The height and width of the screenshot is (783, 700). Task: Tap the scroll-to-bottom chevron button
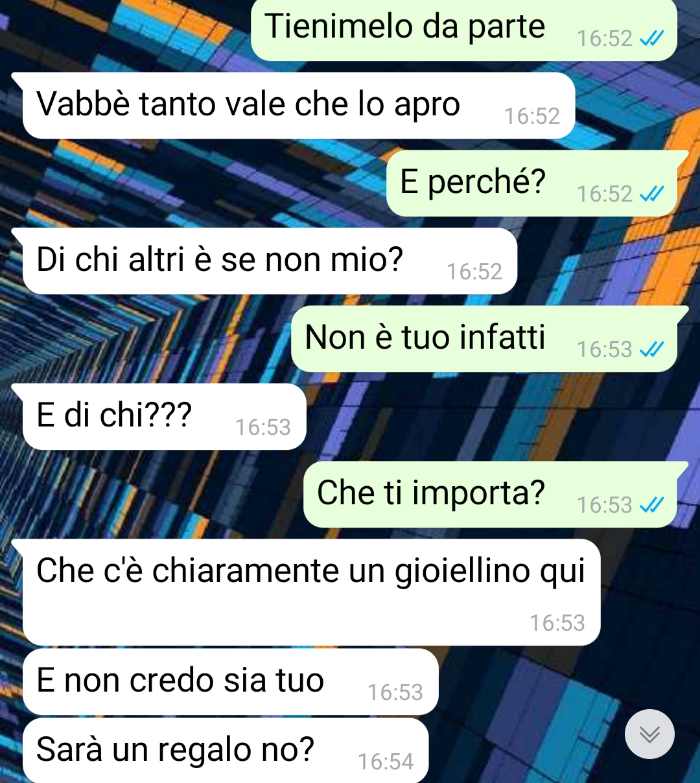pyautogui.click(x=649, y=734)
